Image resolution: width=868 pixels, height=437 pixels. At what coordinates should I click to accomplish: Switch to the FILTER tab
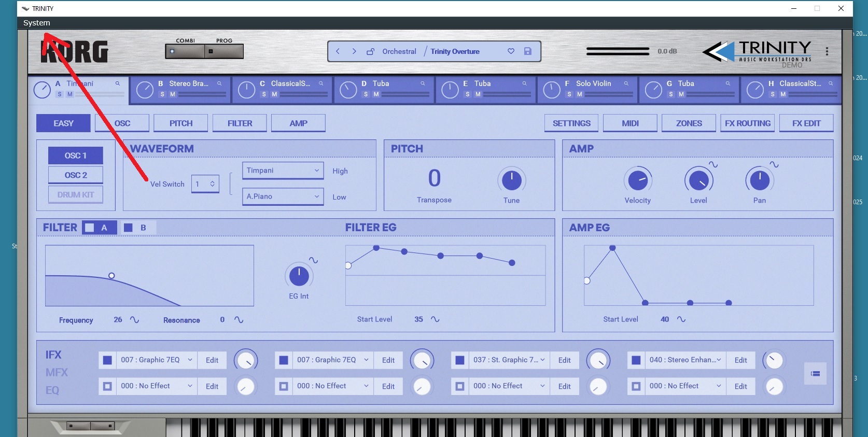(x=240, y=123)
